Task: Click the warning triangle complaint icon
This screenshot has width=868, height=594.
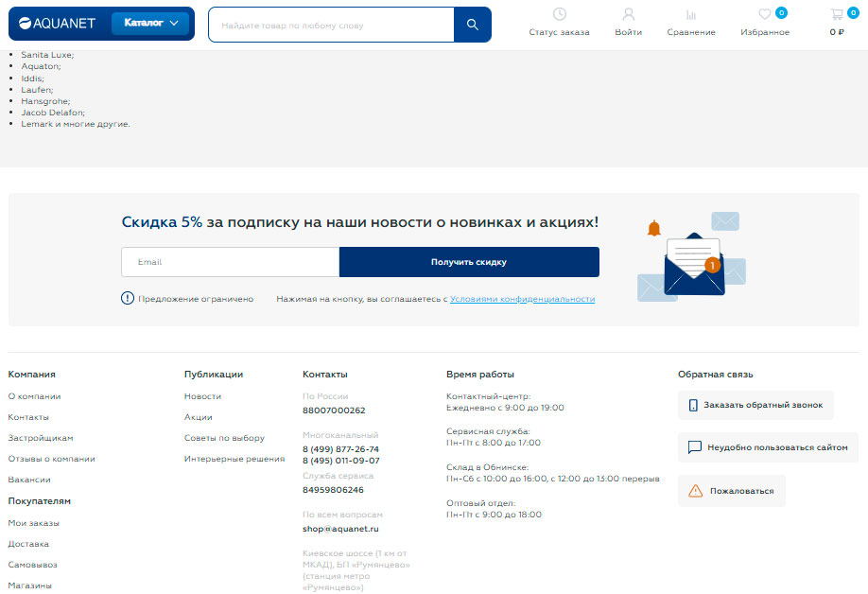Action: (695, 491)
